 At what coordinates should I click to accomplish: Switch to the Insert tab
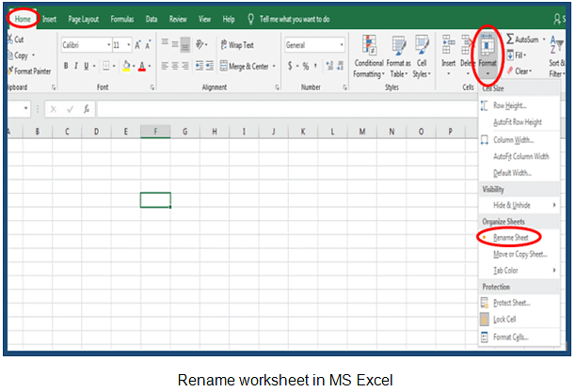pos(49,19)
